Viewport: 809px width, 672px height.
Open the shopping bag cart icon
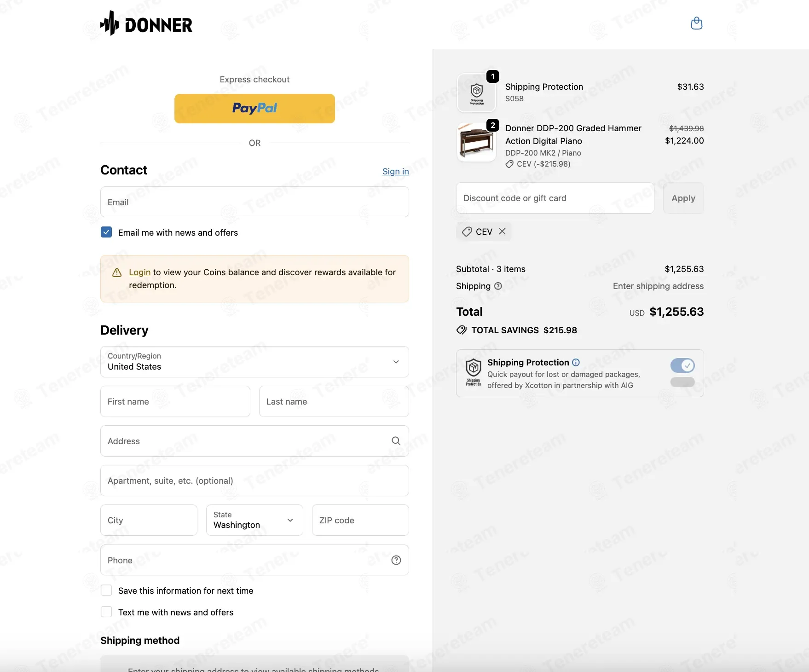(x=697, y=23)
